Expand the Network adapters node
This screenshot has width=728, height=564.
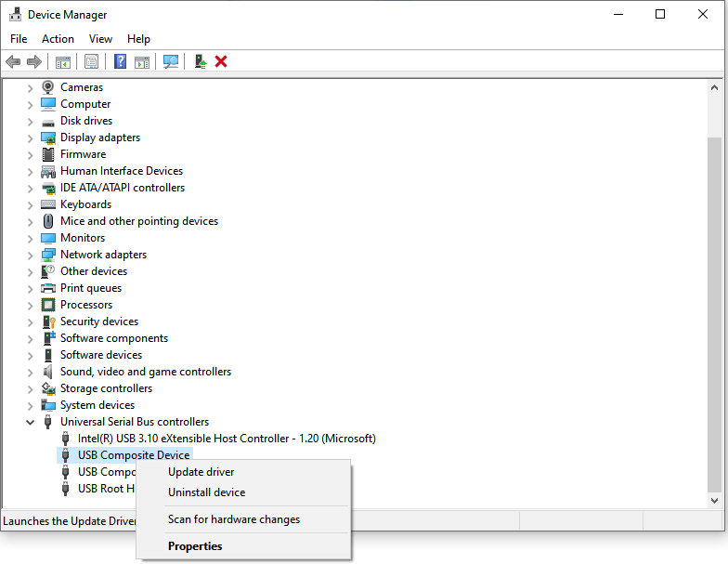tap(30, 255)
